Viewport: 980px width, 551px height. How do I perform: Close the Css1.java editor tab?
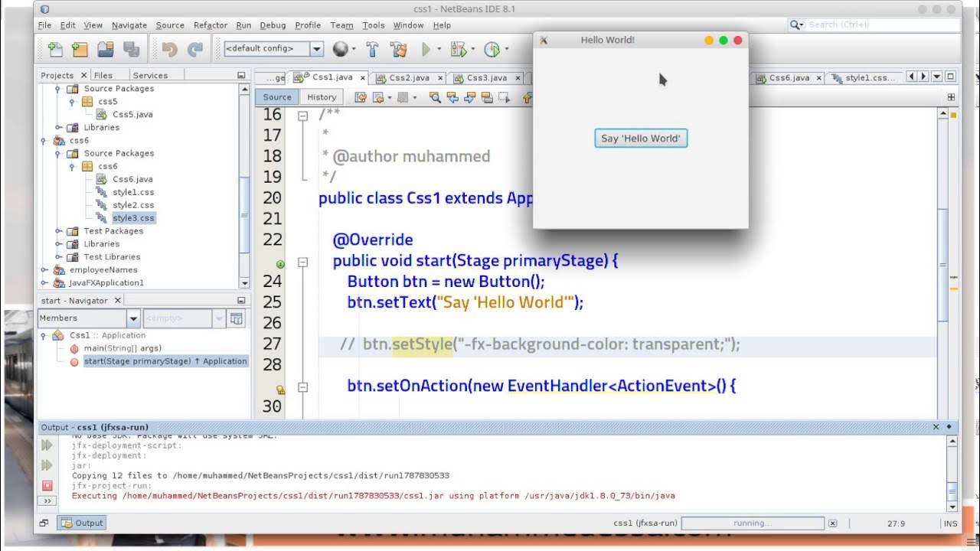(361, 78)
